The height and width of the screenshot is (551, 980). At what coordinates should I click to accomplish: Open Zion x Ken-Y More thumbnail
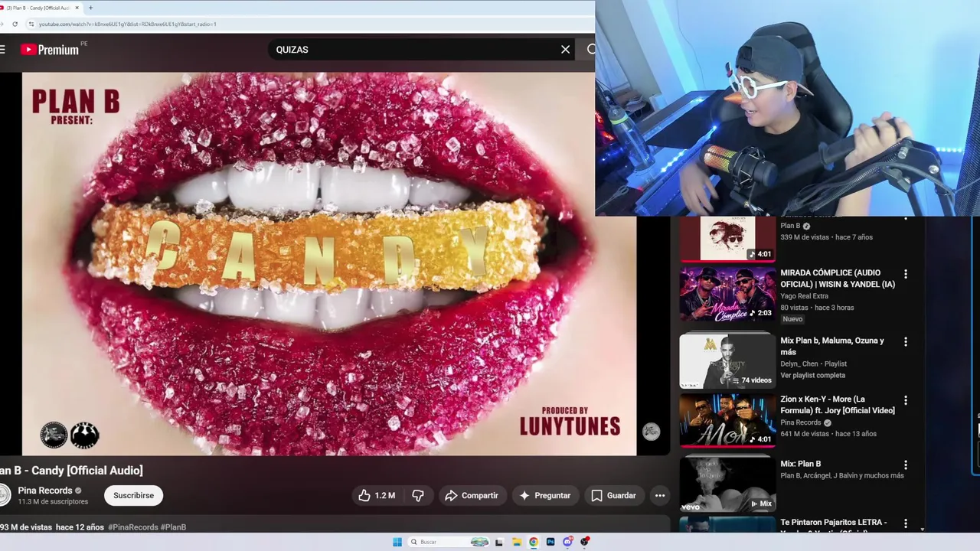(x=727, y=420)
